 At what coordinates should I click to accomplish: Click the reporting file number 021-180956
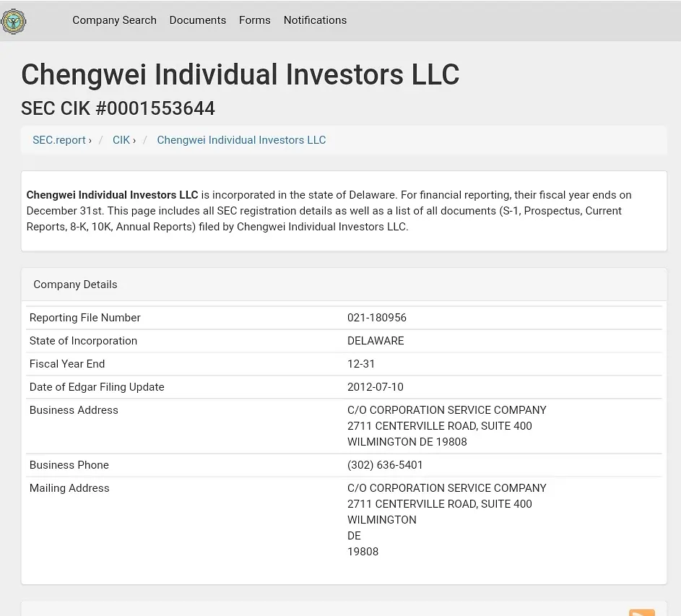pyautogui.click(x=377, y=318)
